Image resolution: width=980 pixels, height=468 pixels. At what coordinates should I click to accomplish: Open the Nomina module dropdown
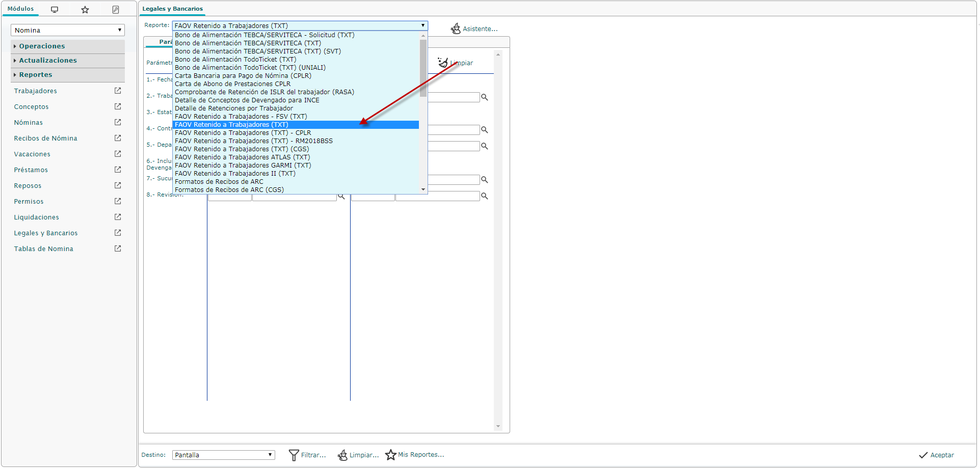click(68, 30)
